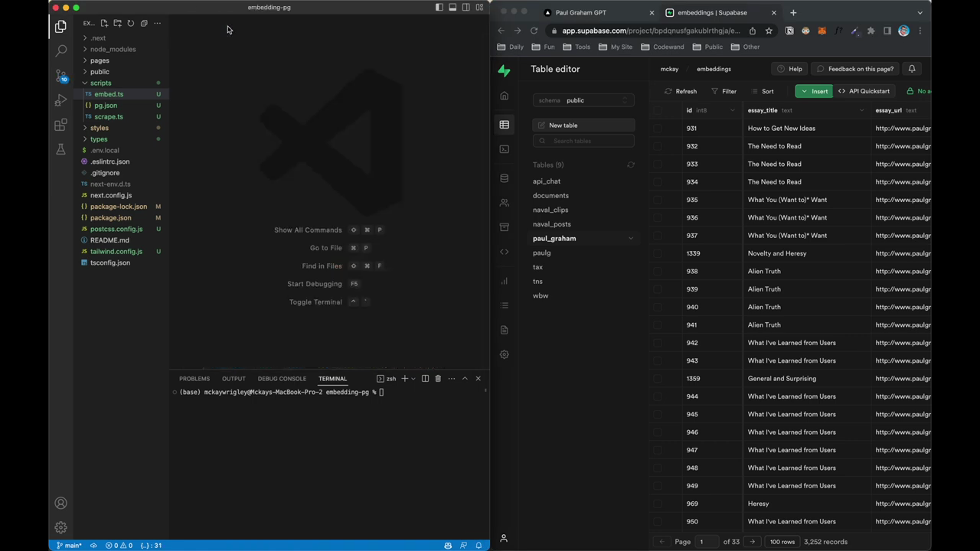Open Supabase Project settings gear icon
Screen dimensions: 980x551
504,354
